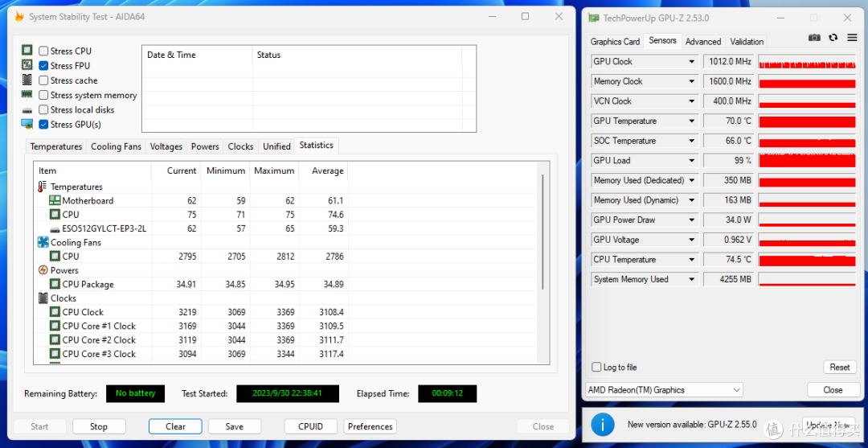Click the thermometer icon next to Temperatures

click(x=43, y=187)
